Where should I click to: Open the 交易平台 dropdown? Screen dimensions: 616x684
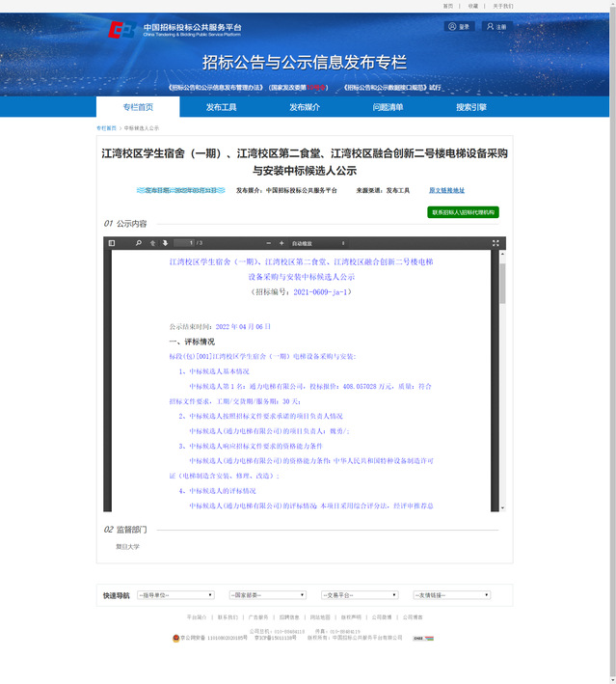coord(359,595)
